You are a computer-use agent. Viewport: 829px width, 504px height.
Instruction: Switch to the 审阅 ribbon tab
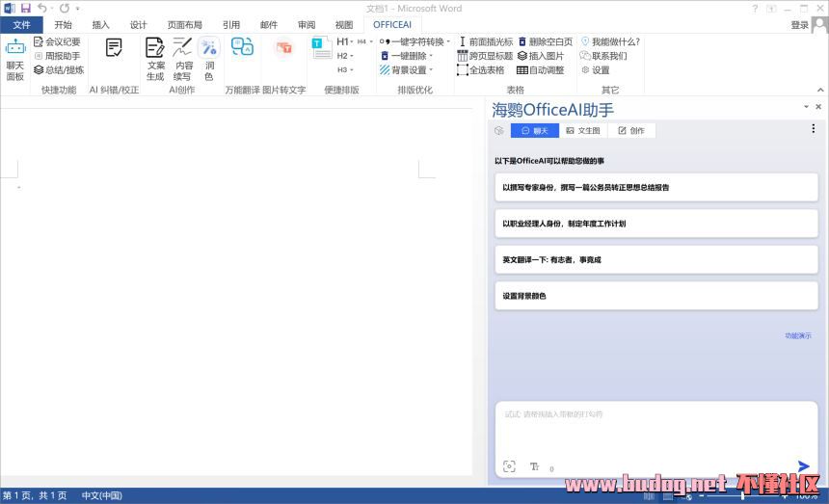(307, 25)
